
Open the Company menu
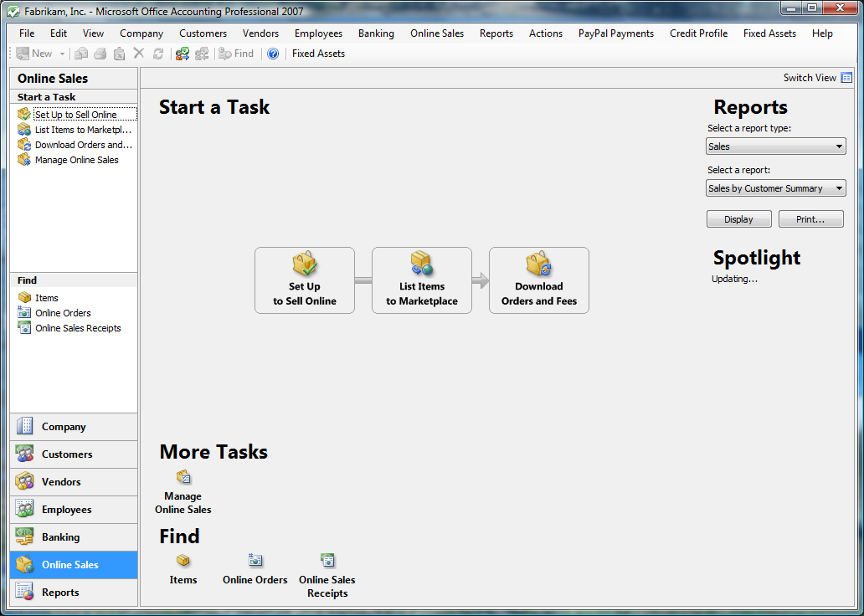[141, 33]
